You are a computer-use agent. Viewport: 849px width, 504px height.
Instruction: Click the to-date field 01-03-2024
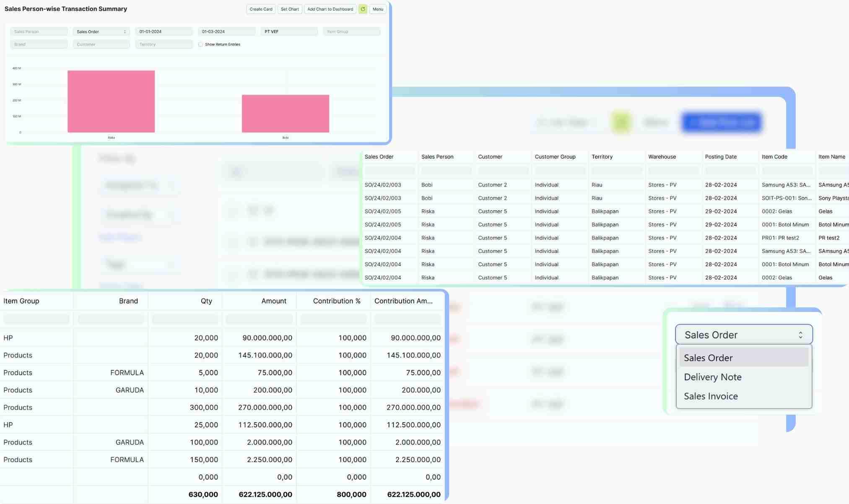click(226, 32)
